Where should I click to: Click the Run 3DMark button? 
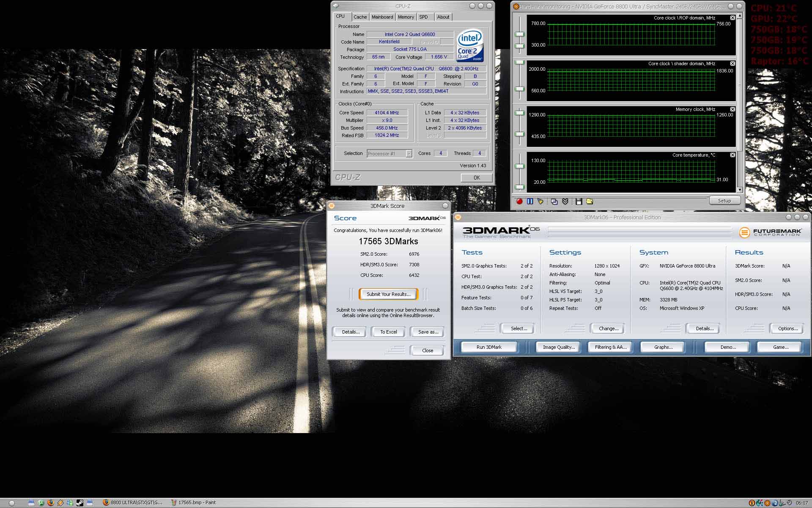[x=489, y=347]
